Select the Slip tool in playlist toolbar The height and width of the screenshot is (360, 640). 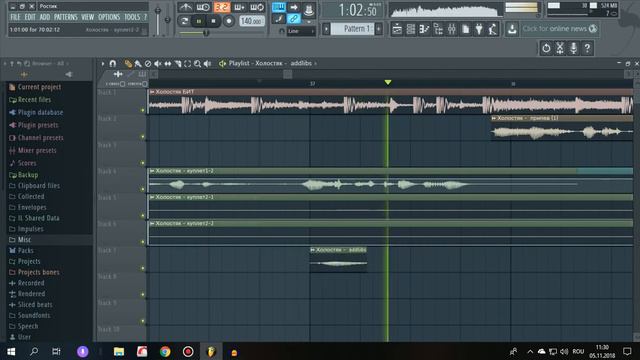point(167,63)
